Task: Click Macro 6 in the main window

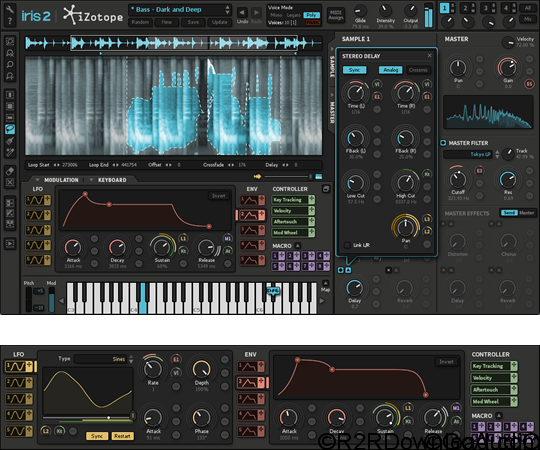Action: point(294,266)
